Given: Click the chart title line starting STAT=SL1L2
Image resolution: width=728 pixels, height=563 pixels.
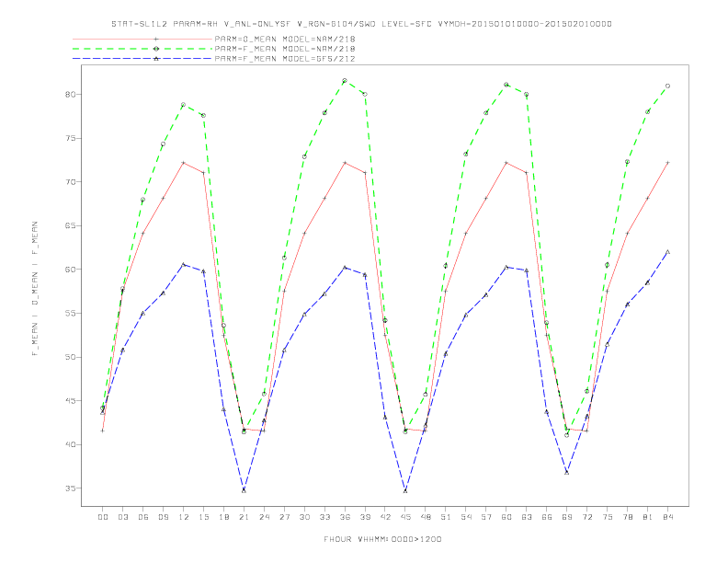Looking at the screenshot, I should coord(361,24).
